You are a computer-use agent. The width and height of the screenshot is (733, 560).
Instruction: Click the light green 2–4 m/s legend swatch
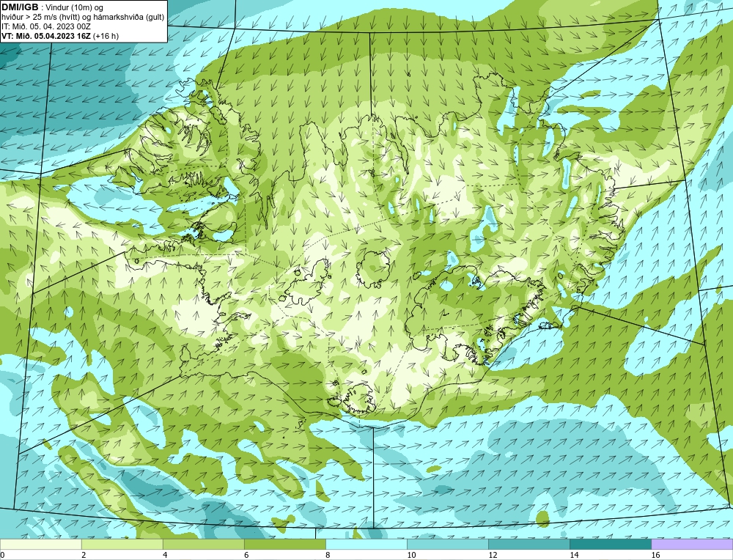[x=122, y=544]
